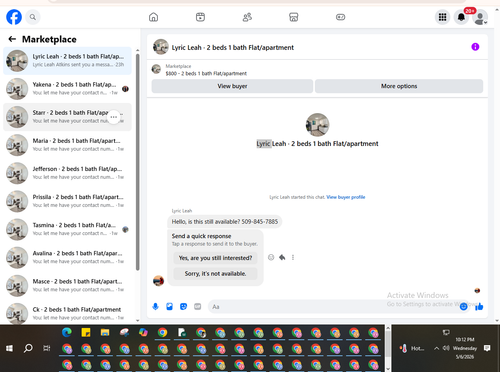React to the message with emoji icon

[271, 257]
